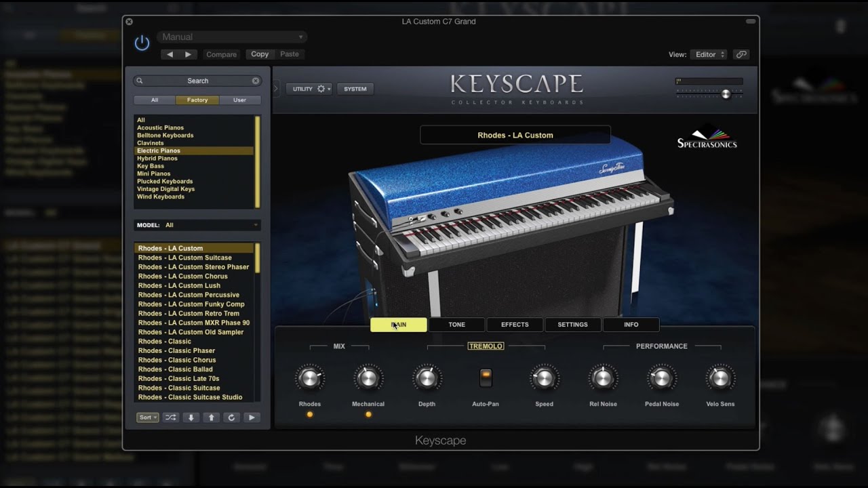
Task: Switch to the EFFECTS tab
Action: coord(515,325)
